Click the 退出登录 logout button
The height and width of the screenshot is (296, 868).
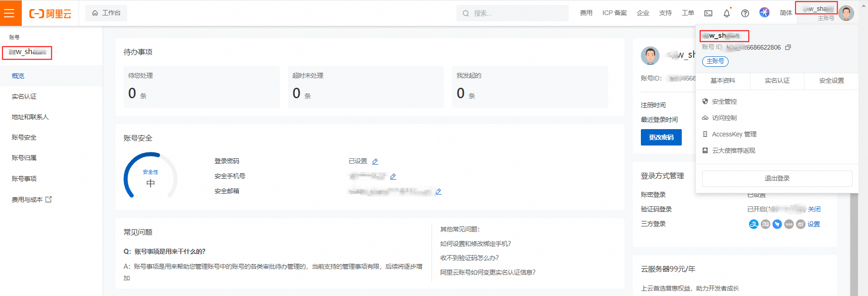(777, 179)
